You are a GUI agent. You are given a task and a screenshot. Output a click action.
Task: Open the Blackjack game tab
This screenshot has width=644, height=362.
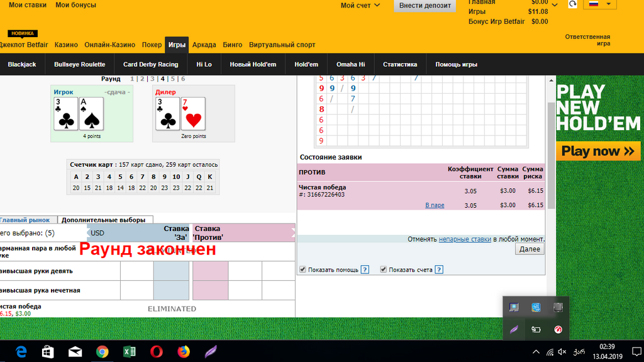coord(22,65)
